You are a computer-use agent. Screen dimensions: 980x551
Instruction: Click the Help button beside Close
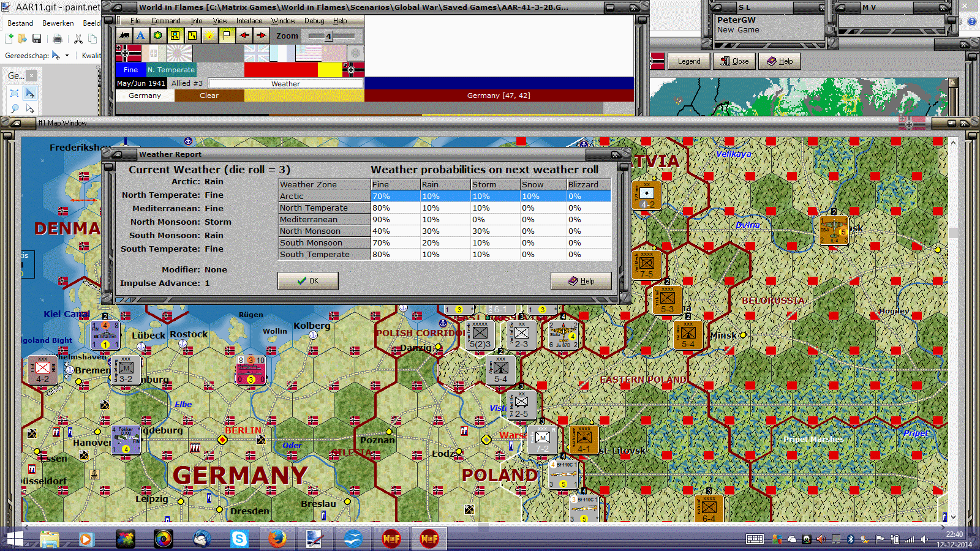coord(780,61)
